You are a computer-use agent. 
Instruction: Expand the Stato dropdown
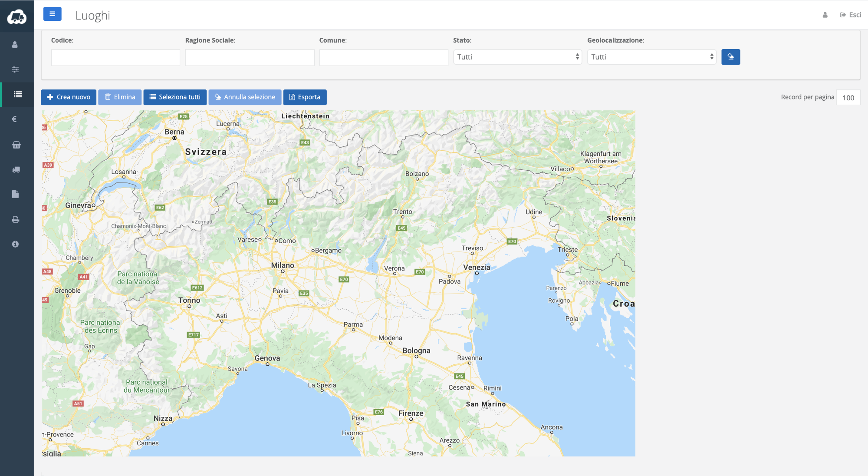(517, 57)
